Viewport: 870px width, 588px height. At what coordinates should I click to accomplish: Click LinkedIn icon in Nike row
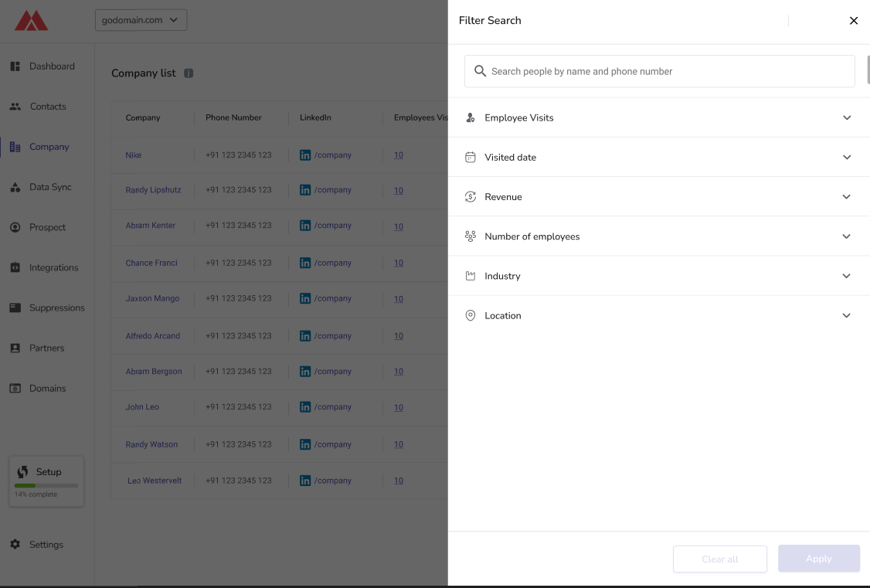pyautogui.click(x=305, y=155)
